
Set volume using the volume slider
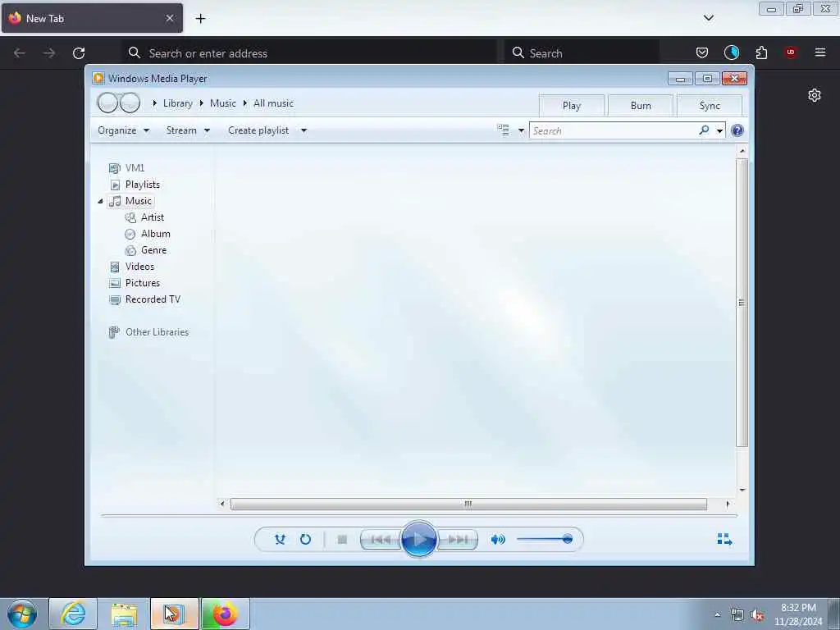click(545, 539)
